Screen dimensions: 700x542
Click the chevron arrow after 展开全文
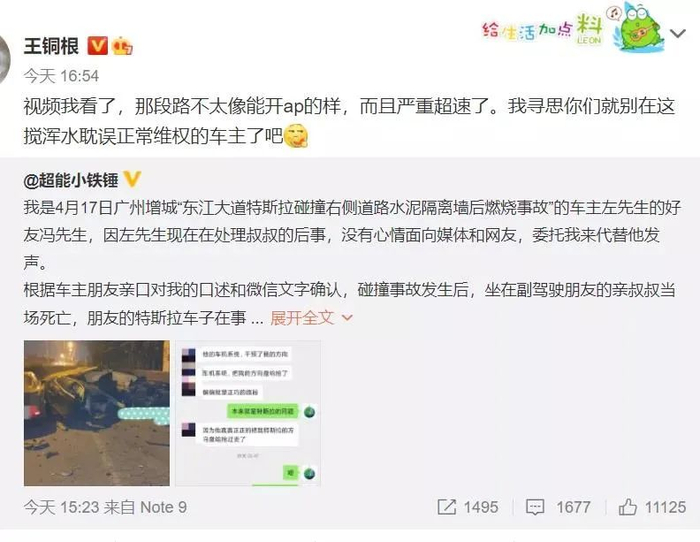click(347, 318)
